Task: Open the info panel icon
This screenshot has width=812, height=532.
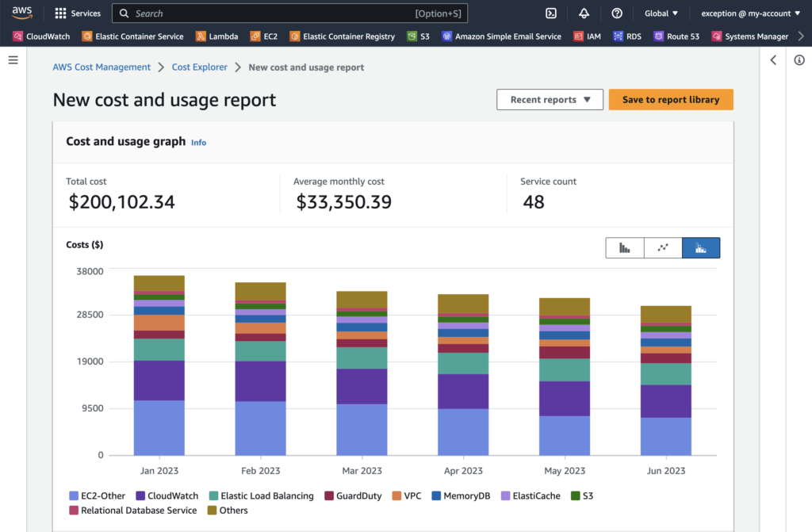Action: pos(799,60)
